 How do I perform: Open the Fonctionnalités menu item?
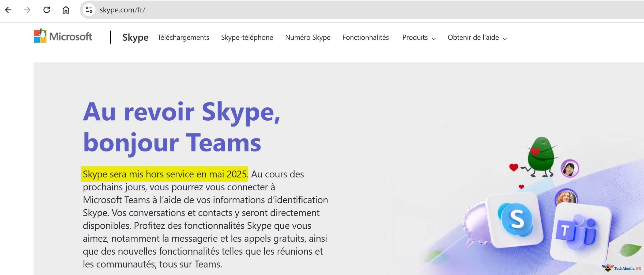[366, 37]
